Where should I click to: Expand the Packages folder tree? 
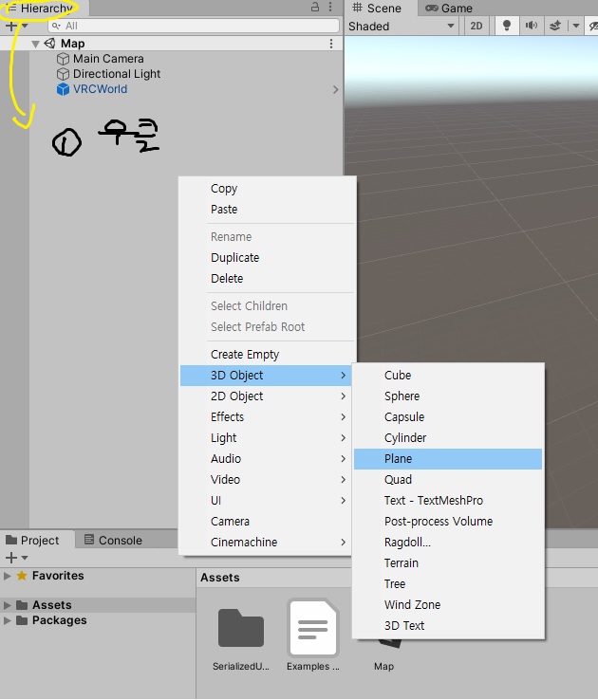click(x=8, y=620)
